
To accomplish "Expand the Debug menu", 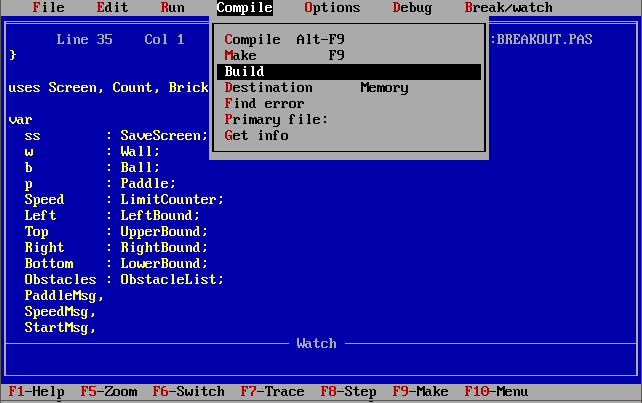I will [x=412, y=8].
